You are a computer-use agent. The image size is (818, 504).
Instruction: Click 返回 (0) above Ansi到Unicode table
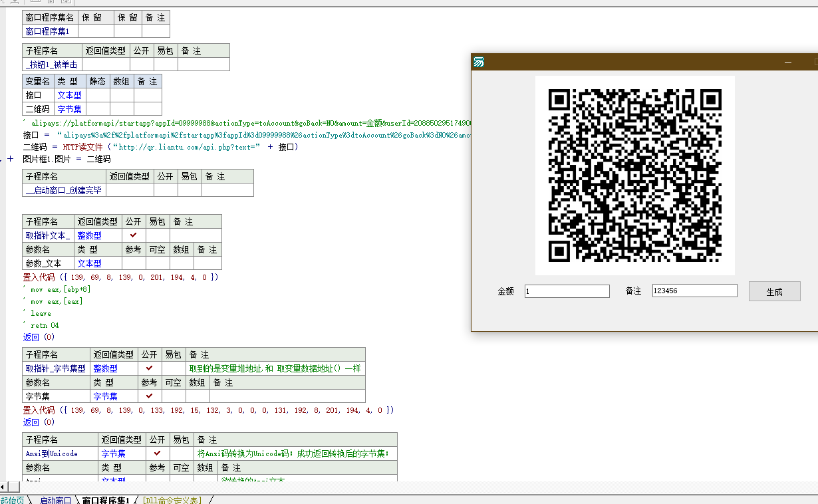pyautogui.click(x=39, y=422)
